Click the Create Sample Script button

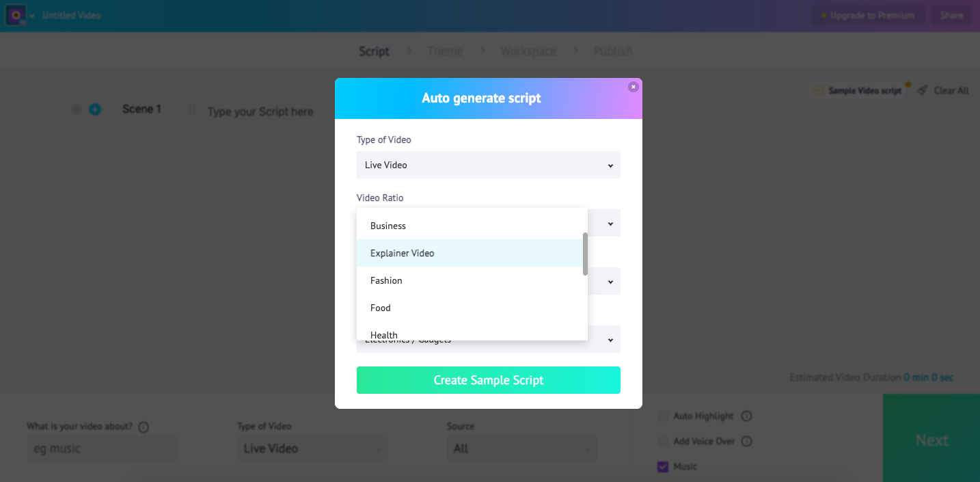pos(488,380)
